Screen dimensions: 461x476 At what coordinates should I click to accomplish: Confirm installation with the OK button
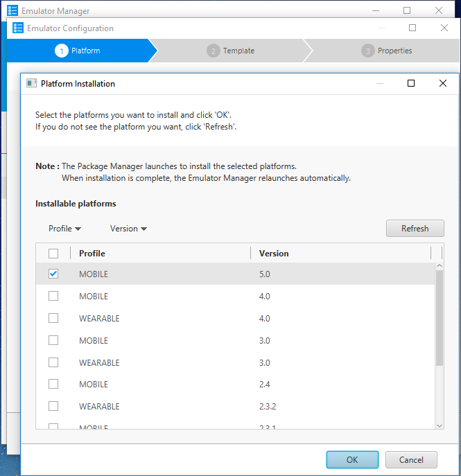352,459
